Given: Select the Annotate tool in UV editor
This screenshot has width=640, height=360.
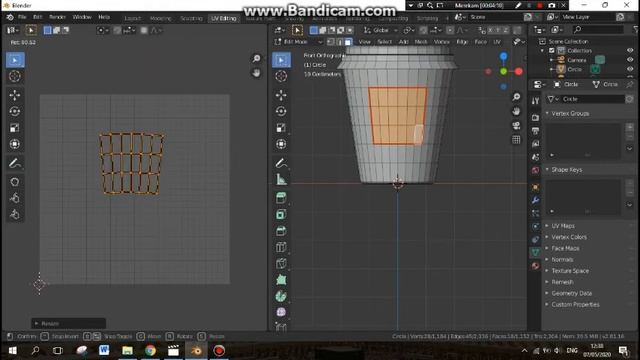Looking at the screenshot, I should point(15,163).
